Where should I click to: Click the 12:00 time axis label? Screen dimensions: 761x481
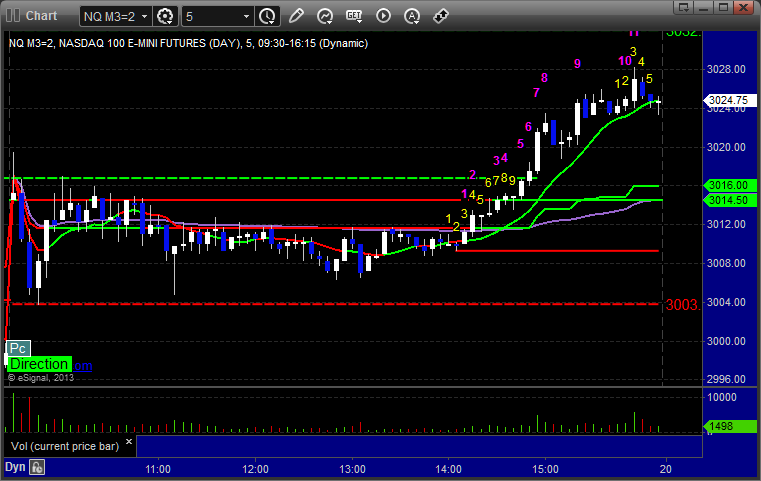click(x=255, y=469)
